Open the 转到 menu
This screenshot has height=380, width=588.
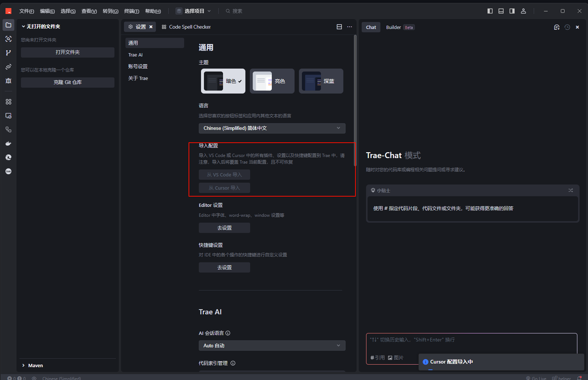coord(110,11)
